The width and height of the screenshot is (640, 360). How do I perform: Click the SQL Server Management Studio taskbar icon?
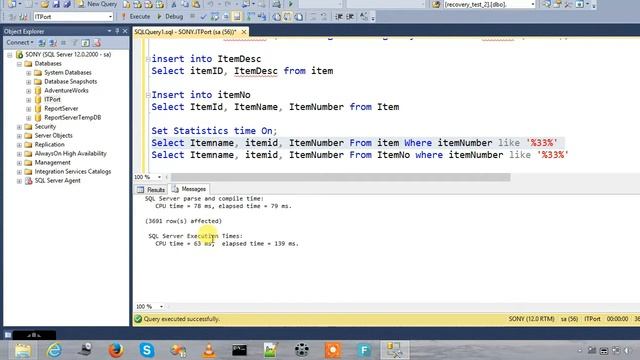coord(394,350)
